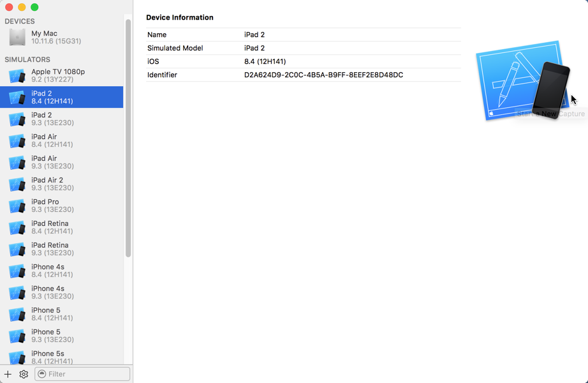Viewport: 588px width, 383px height.
Task: Maximize the window with green button
Action: pos(34,7)
